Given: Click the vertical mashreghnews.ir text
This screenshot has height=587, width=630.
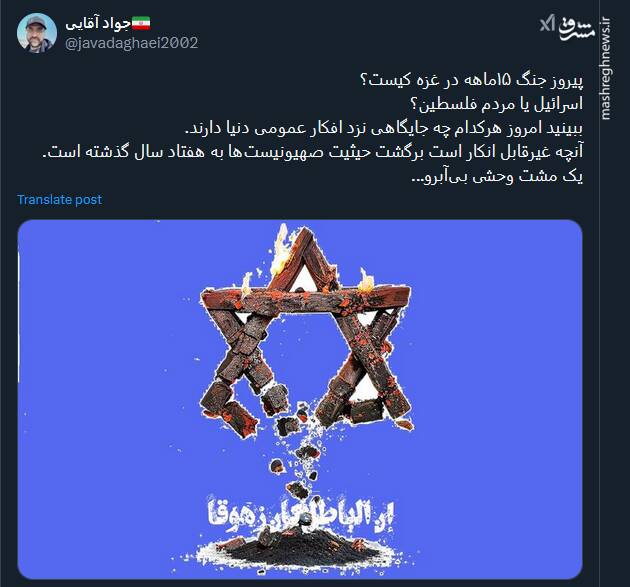Looking at the screenshot, I should [606, 68].
